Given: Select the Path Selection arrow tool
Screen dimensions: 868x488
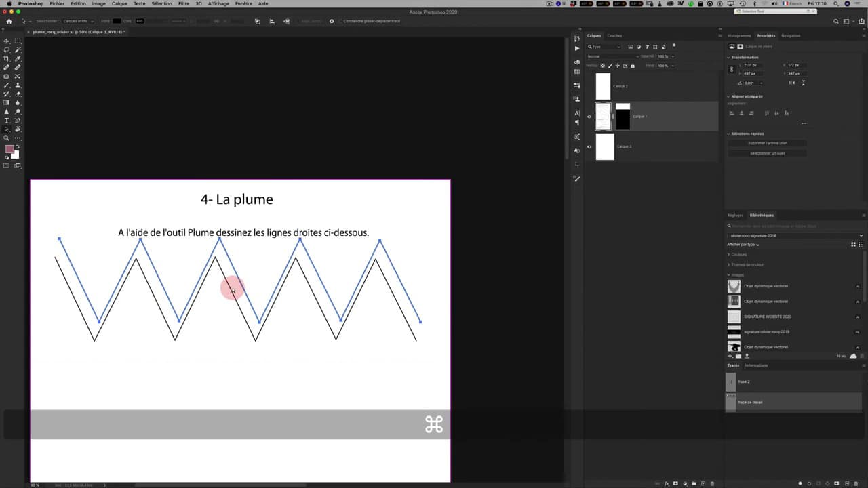Looking at the screenshot, I should pyautogui.click(x=7, y=129).
